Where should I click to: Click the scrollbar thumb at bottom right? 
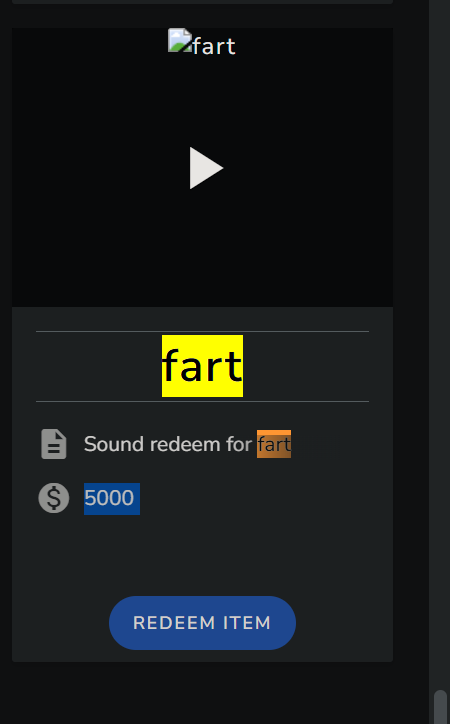[440, 706]
